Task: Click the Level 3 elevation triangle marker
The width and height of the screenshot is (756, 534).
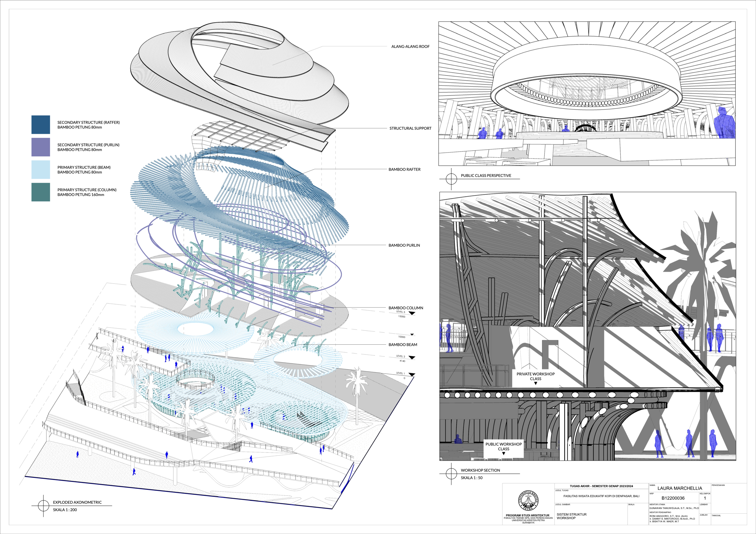Action: [x=412, y=313]
